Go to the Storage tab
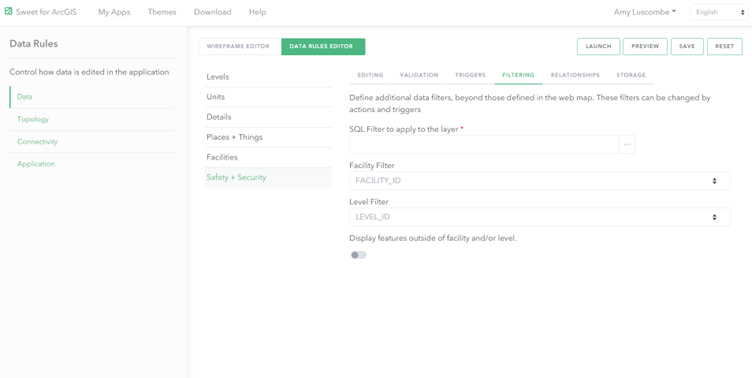This screenshot has height=378, width=752. click(631, 75)
